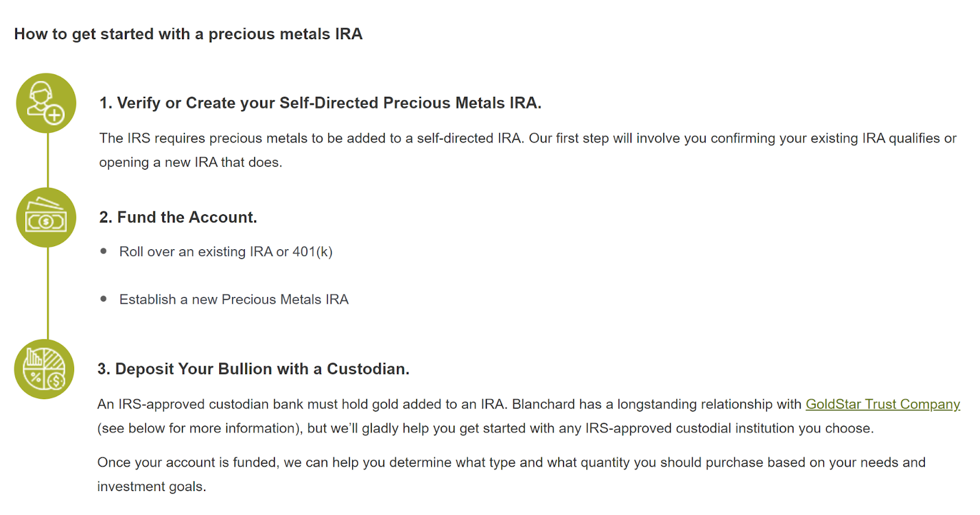Select the Fund the Account heading
Image resolution: width=980 pixels, height=515 pixels.
(178, 217)
